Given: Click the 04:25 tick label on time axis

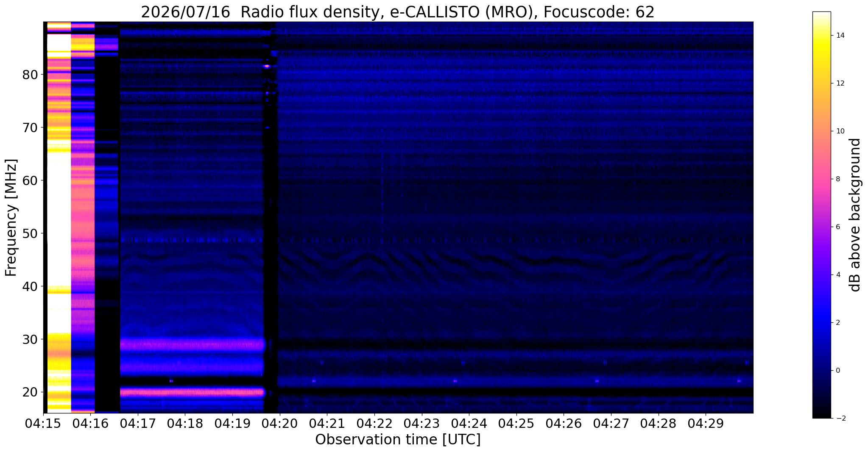Looking at the screenshot, I should coord(516,423).
